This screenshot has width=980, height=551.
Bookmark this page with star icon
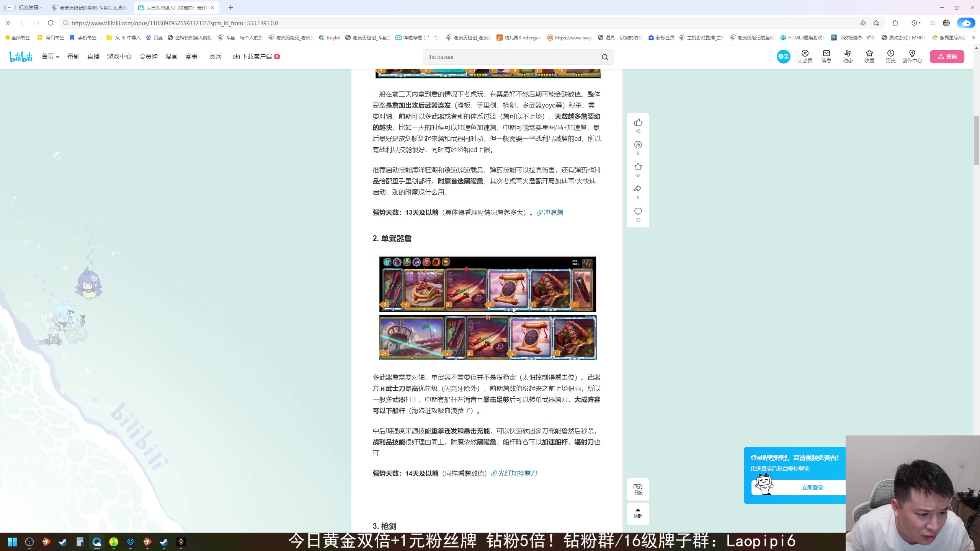(x=876, y=23)
